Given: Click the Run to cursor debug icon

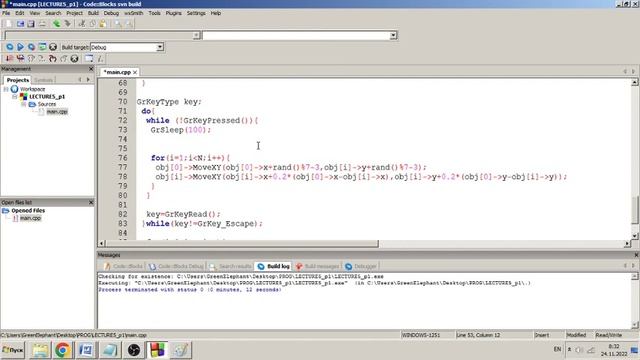Looking at the screenshot, I should 20,58.
